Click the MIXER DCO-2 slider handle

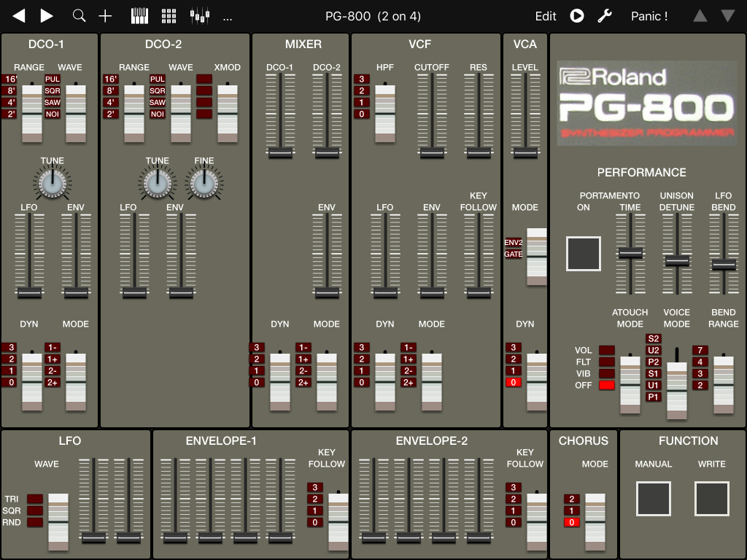[x=327, y=152]
